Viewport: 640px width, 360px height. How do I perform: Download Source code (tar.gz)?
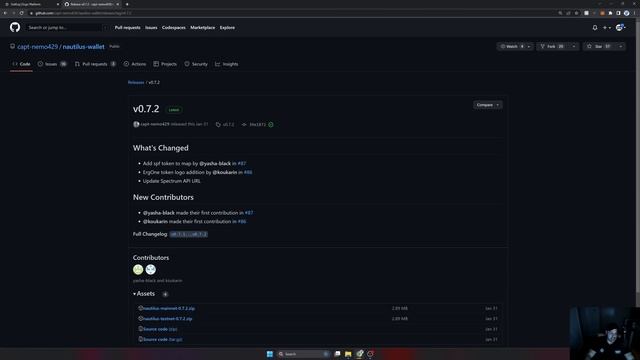(162, 340)
